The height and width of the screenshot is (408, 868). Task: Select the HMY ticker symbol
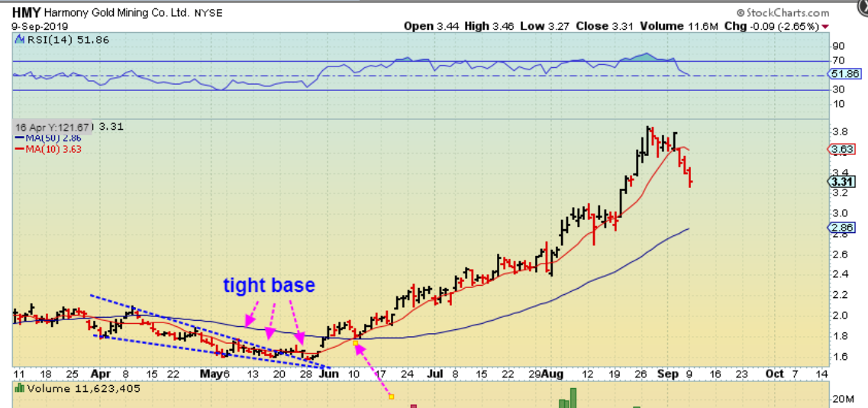point(27,12)
